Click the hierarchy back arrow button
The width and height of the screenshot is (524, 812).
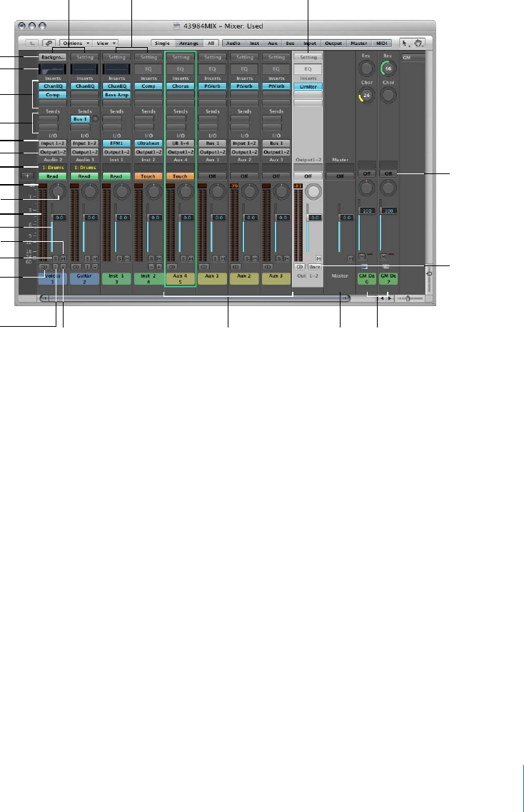click(32, 44)
